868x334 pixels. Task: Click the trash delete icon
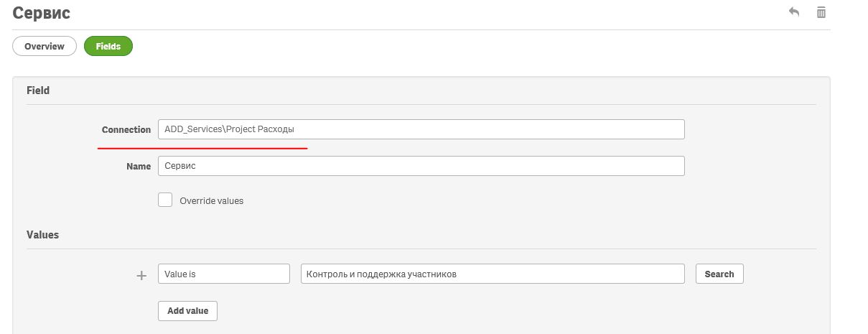(821, 12)
